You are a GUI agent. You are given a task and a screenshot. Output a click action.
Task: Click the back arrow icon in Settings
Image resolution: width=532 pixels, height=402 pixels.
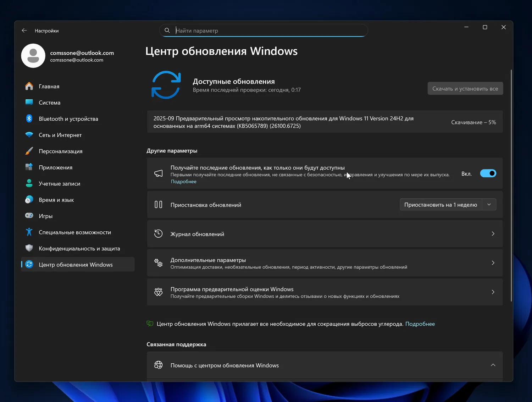[24, 31]
